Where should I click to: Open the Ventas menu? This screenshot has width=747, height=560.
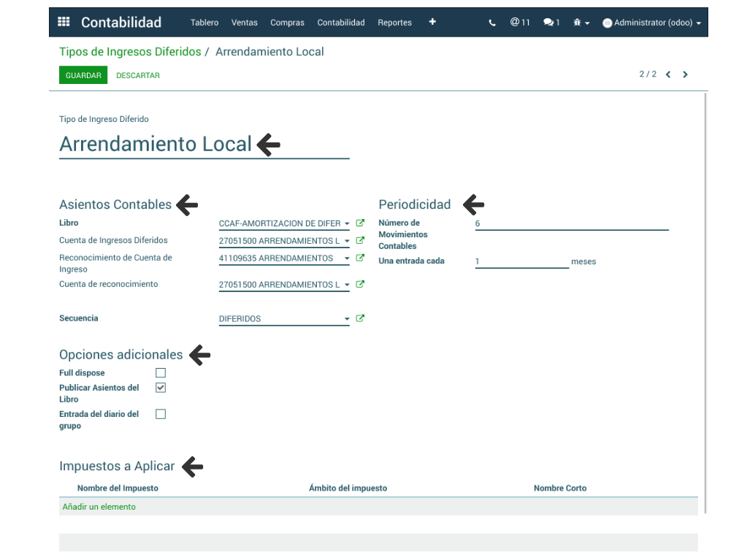(245, 23)
